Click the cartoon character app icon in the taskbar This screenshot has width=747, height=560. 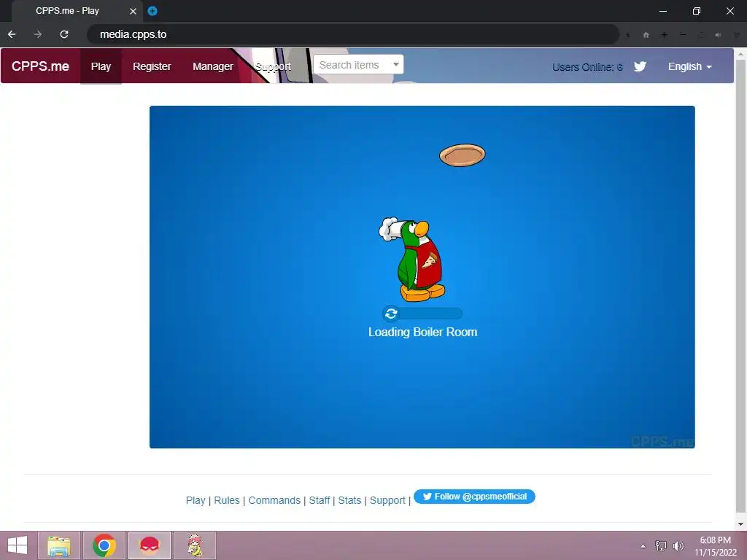coord(195,545)
